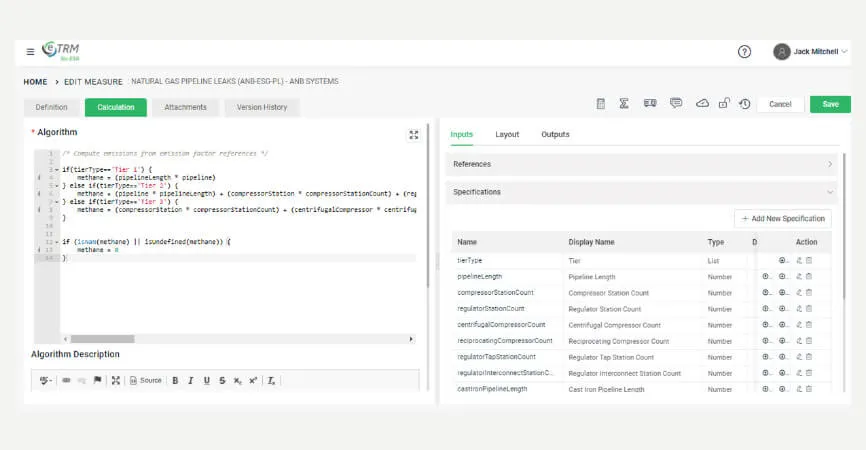866x450 pixels.
Task: Click line 14 in the algorithm code editor
Action: pyautogui.click(x=237, y=258)
